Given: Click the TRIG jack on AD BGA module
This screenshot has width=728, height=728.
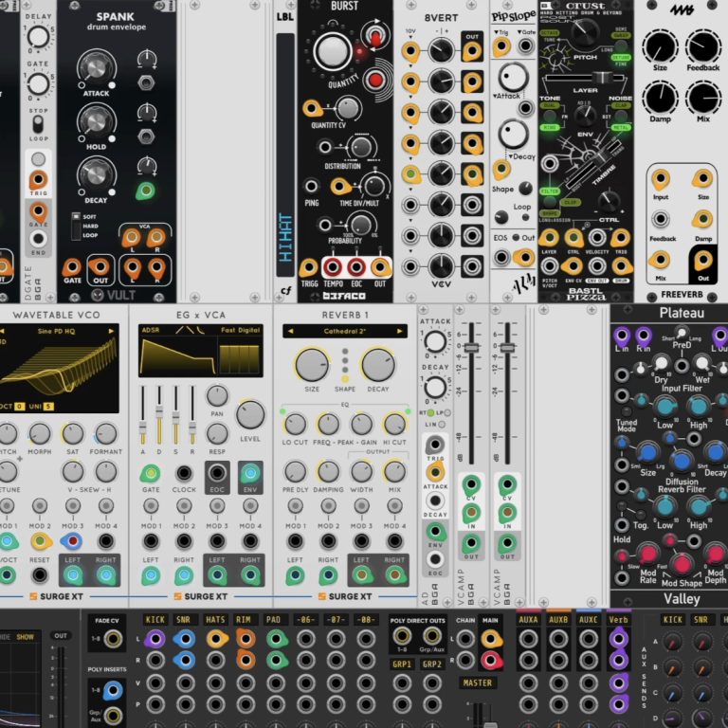Looking at the screenshot, I should (435, 445).
